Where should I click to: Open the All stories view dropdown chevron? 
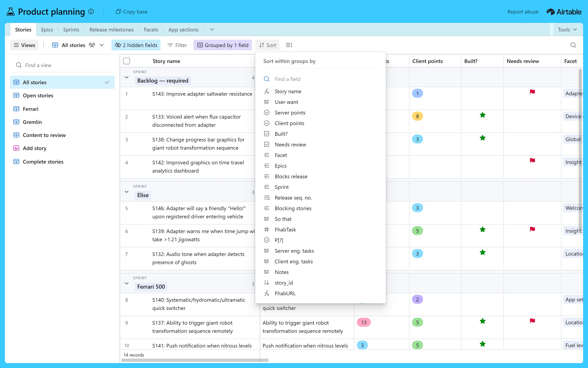pos(102,45)
